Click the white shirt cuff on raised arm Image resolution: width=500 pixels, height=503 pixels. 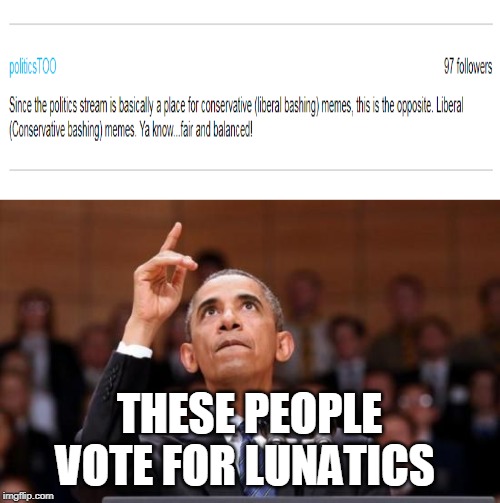134,350
